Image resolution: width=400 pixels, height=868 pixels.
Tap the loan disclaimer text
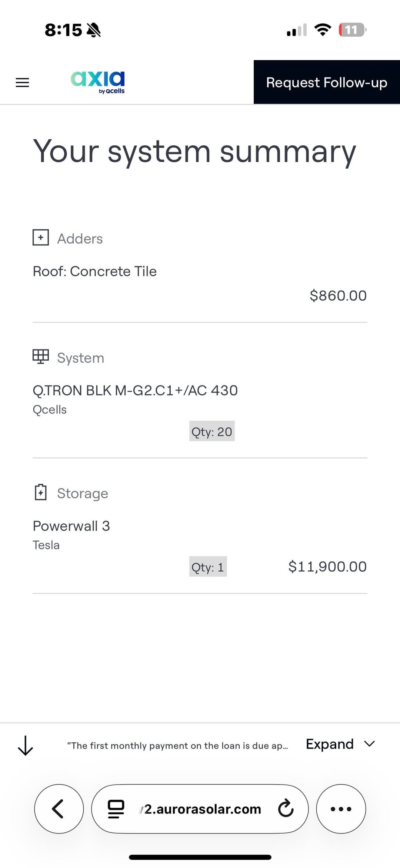click(x=177, y=746)
